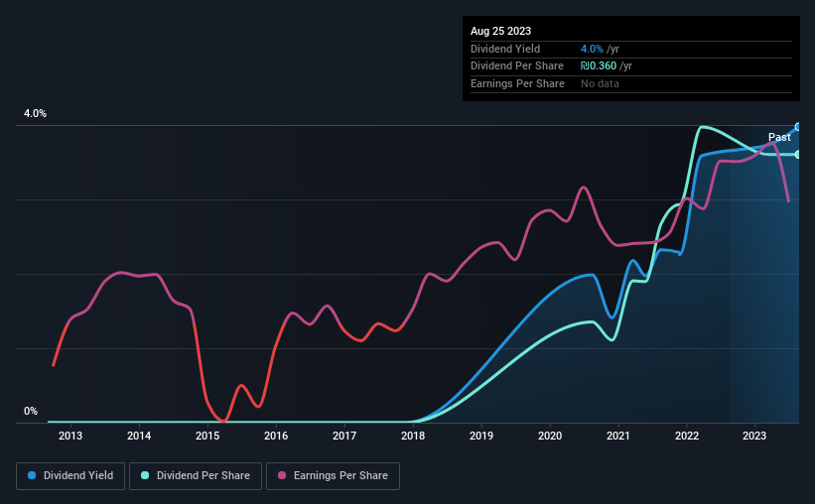Toggle the Earnings Per Share legend button

[x=334, y=476]
